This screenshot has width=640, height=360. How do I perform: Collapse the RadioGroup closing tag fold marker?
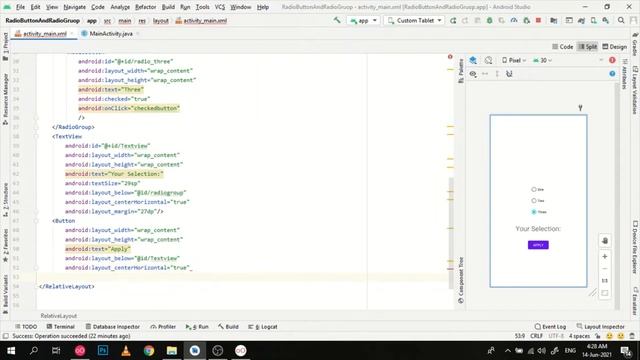click(x=36, y=127)
